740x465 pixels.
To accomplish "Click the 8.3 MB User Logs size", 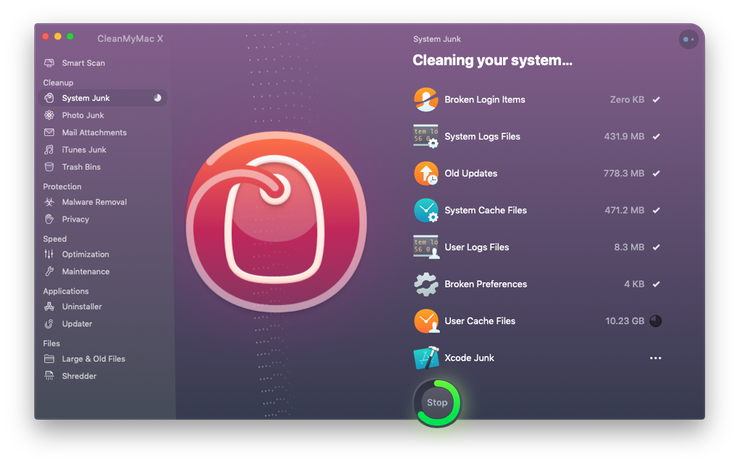I will tap(629, 247).
